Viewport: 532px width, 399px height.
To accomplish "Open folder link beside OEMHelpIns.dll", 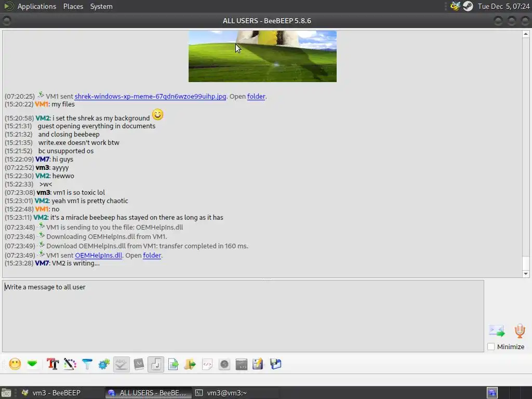I will [x=152, y=255].
